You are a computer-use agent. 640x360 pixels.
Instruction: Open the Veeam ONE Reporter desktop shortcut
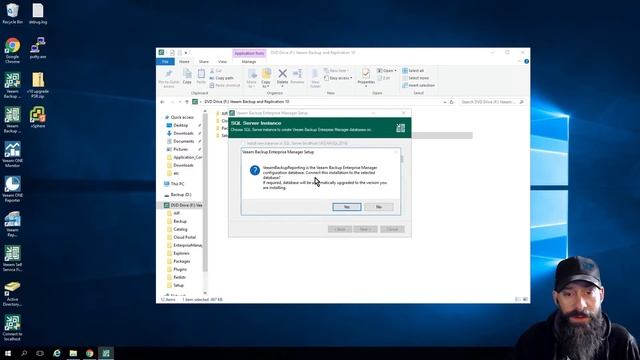[12, 189]
